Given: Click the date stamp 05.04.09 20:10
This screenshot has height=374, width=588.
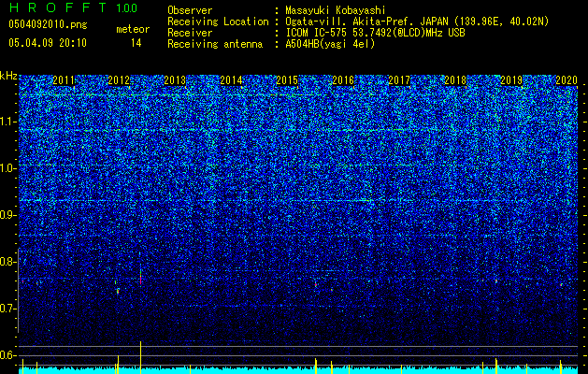Looking at the screenshot, I should [x=48, y=43].
